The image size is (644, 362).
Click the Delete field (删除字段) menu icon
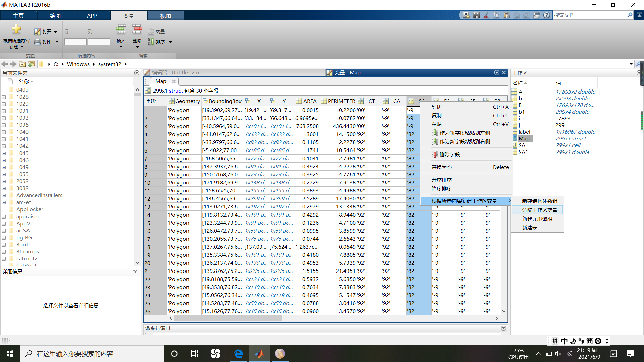tap(435, 154)
